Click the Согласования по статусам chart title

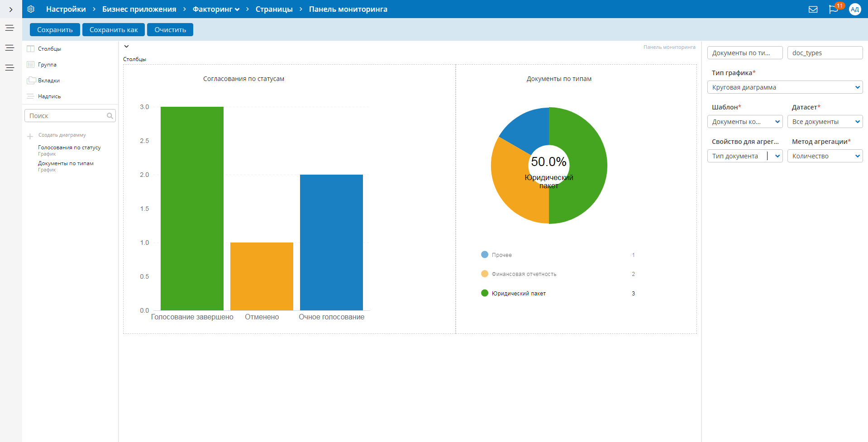243,79
